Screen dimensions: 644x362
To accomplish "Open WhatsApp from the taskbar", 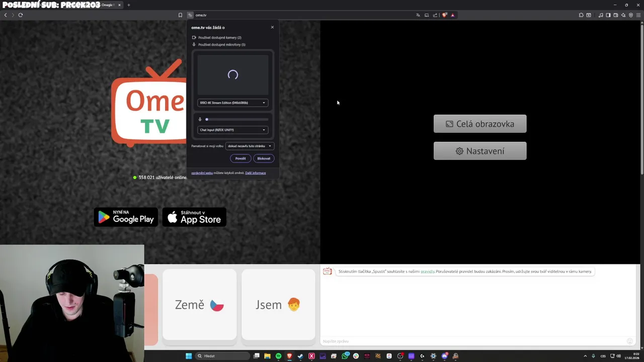I will click(345, 356).
